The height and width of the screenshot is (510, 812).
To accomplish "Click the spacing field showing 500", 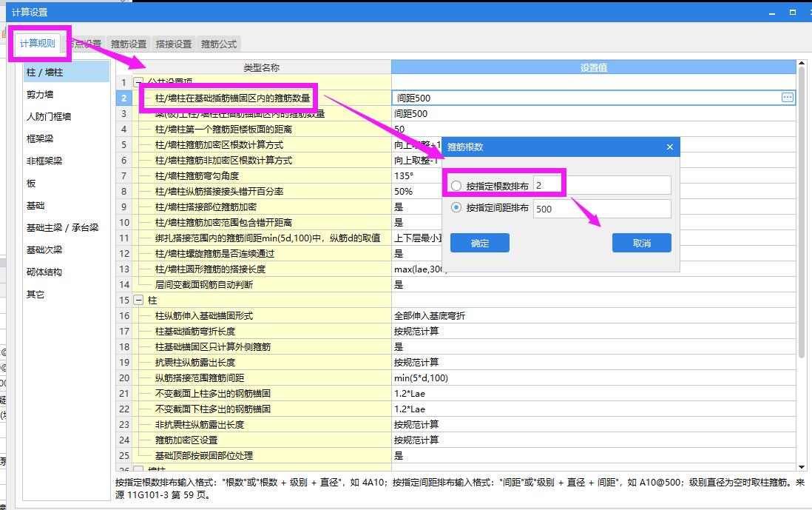I will click(x=602, y=209).
